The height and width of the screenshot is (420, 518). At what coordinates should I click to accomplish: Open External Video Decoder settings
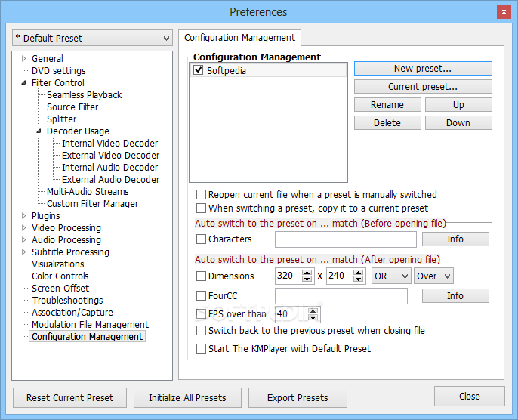point(110,156)
